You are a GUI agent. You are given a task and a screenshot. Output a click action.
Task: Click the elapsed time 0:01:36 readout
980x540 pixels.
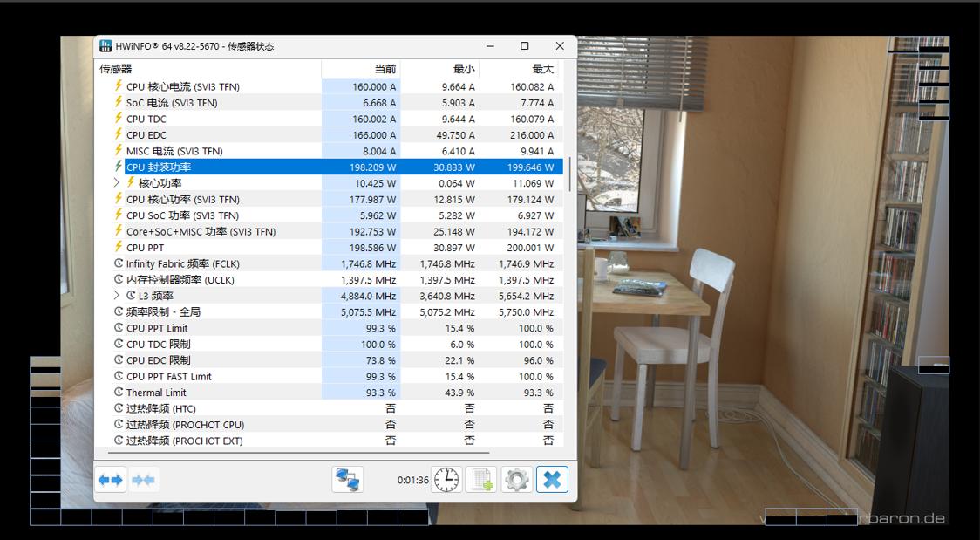(x=413, y=481)
